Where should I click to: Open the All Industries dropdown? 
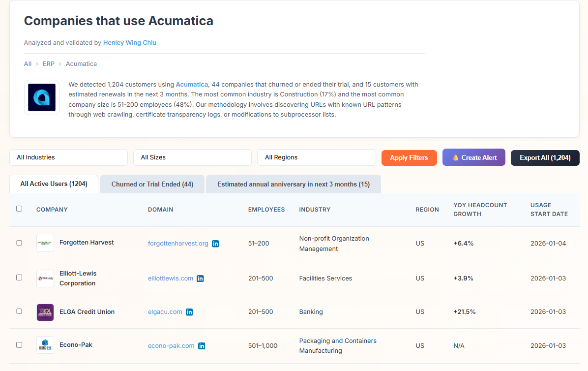pos(68,157)
